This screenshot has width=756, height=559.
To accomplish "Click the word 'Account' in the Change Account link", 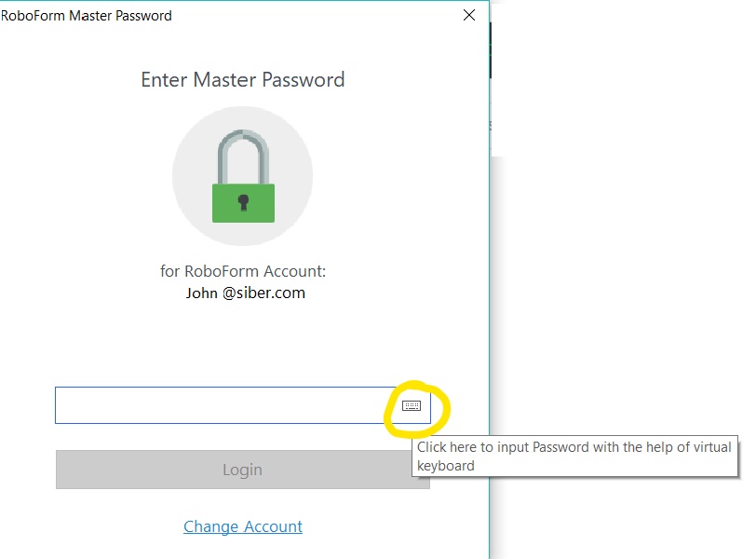I will [273, 526].
